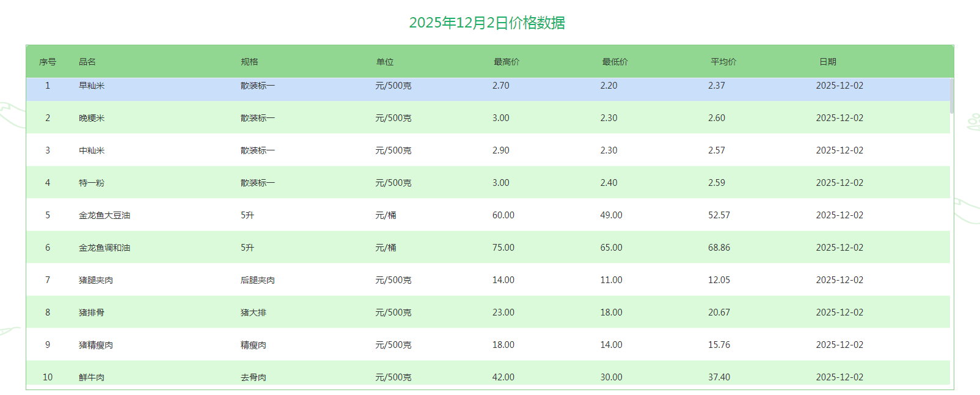Click the 金龙鱼大豆油 product name

click(104, 215)
